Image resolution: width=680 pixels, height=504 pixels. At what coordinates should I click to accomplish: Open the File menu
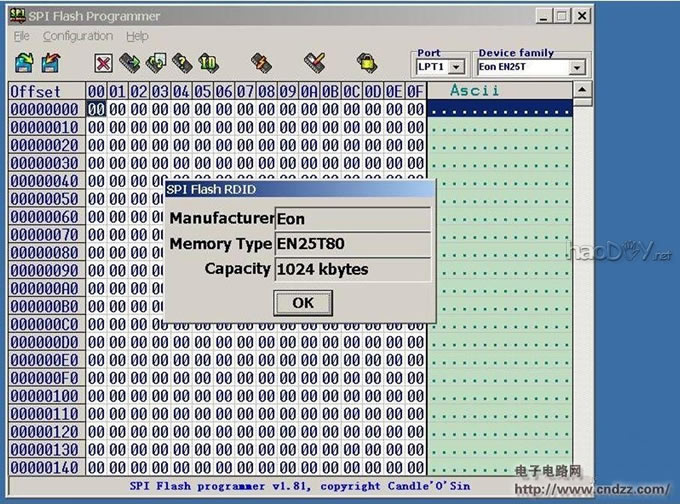21,36
